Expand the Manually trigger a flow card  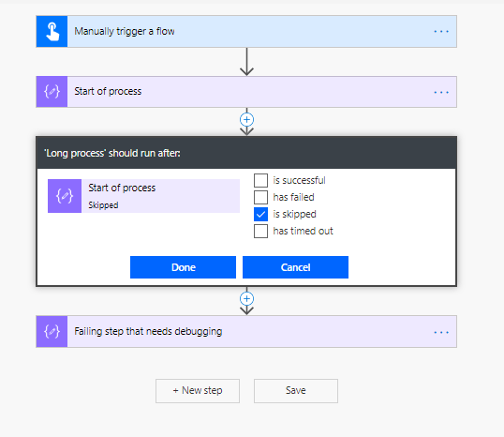pyautogui.click(x=246, y=32)
